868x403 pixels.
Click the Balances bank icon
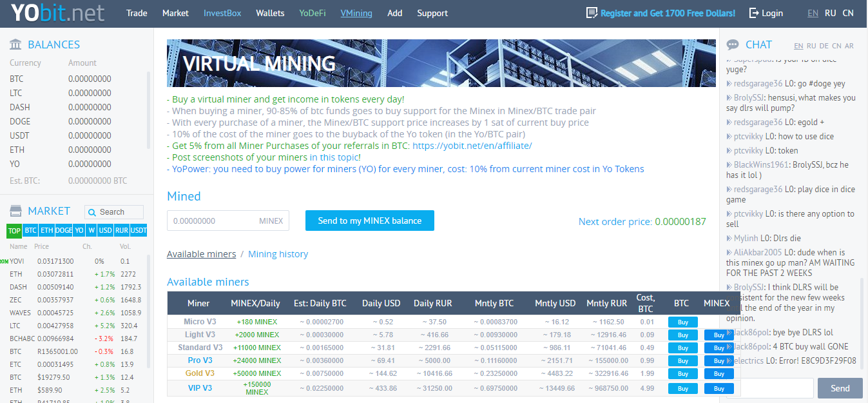pos(16,44)
